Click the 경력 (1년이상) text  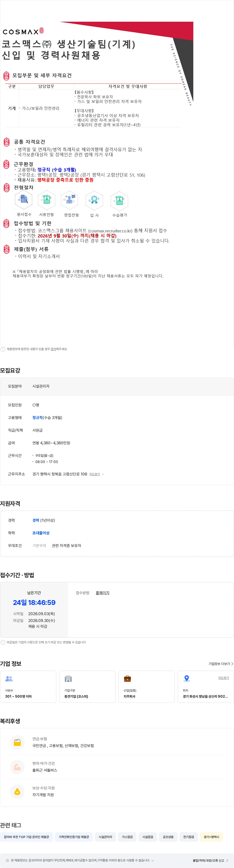[44, 520]
